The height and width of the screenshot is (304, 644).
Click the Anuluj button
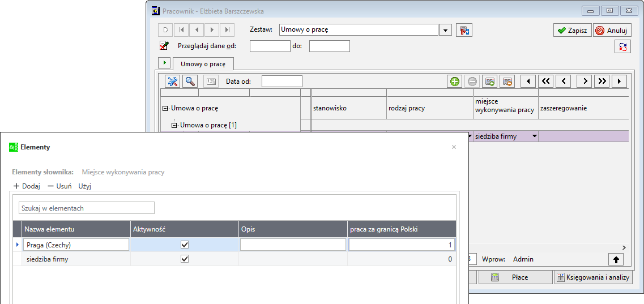(612, 31)
